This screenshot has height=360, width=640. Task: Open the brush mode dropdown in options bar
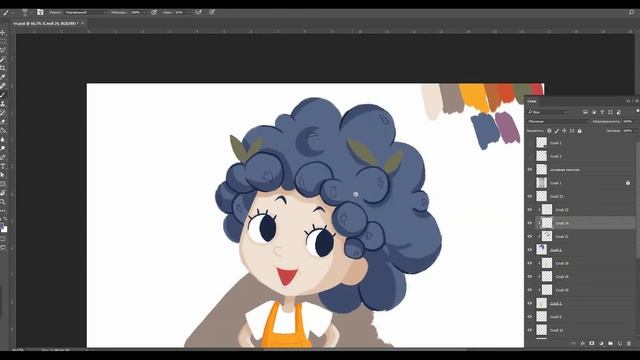click(x=86, y=13)
